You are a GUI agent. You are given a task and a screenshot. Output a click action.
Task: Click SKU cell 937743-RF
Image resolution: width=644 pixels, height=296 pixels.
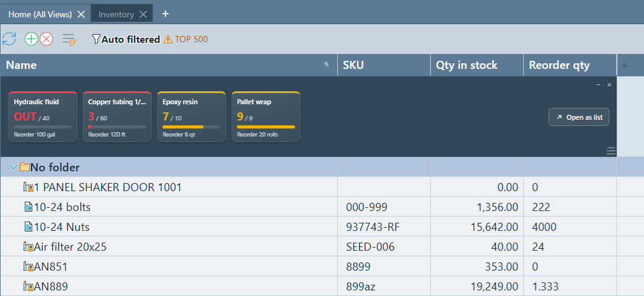click(x=384, y=226)
